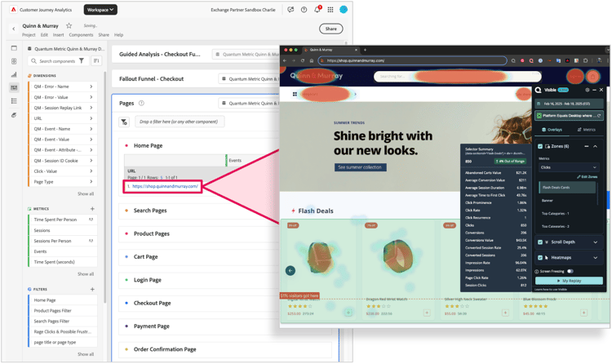Open the Clicks metric dropdown
This screenshot has height=364, width=612.
tap(568, 167)
